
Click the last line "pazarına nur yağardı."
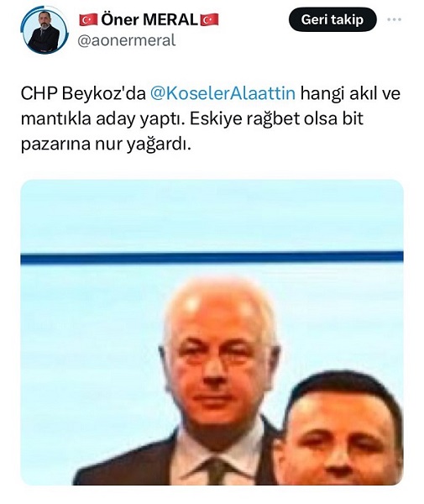(106, 144)
